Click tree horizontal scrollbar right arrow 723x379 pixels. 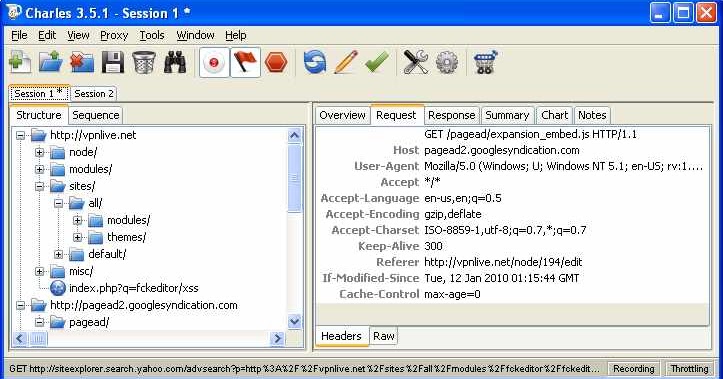coord(277,338)
